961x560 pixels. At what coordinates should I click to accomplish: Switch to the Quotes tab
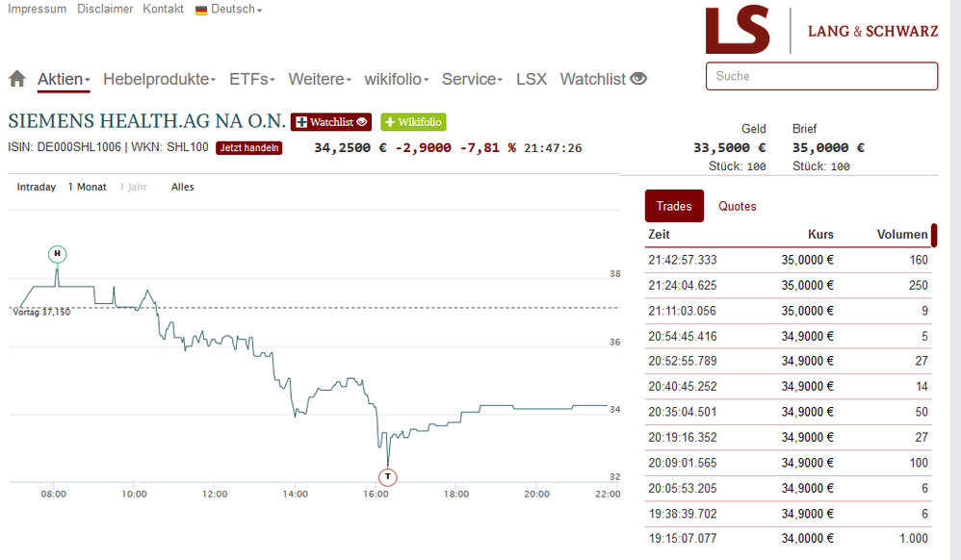[x=738, y=207]
